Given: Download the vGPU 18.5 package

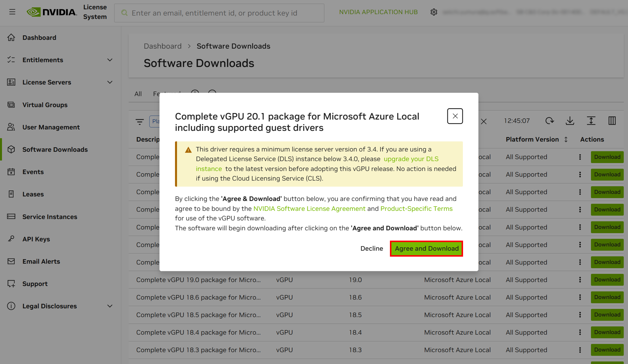Looking at the screenshot, I should (607, 315).
